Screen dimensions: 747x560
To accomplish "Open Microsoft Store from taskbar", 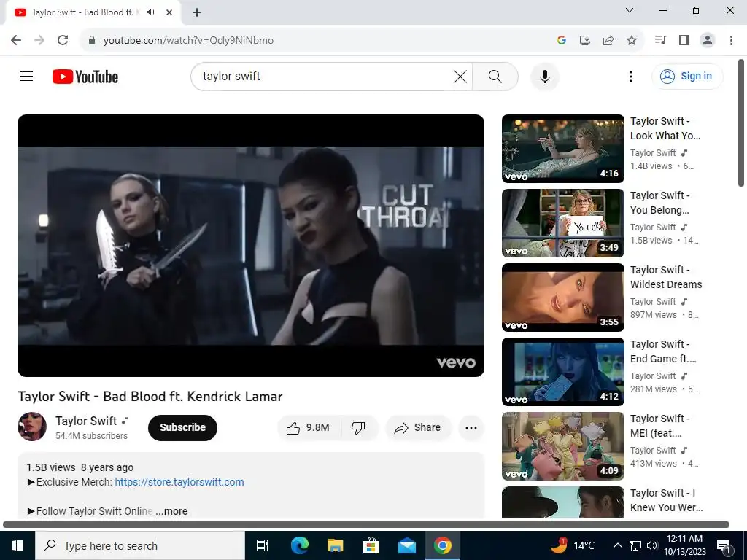I will [371, 545].
